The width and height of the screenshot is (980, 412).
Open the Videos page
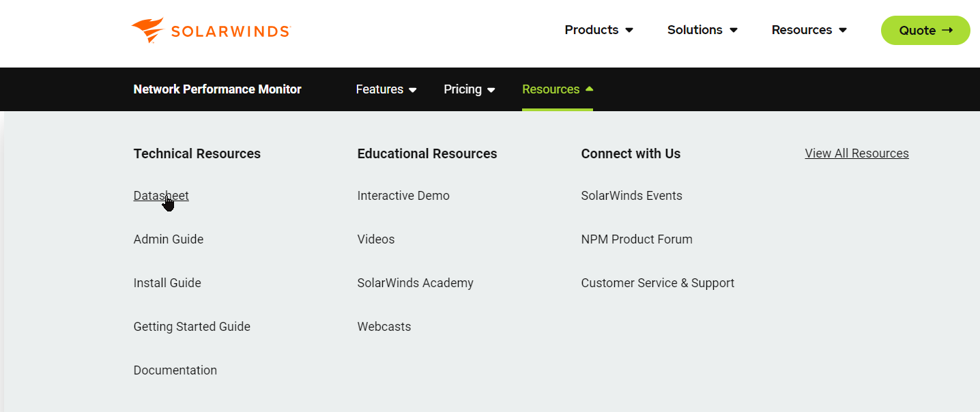[x=376, y=239]
